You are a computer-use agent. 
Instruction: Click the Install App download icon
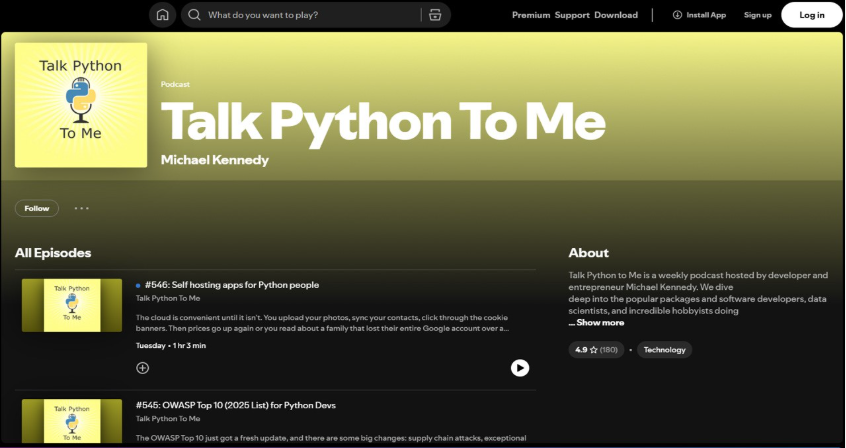(677, 15)
